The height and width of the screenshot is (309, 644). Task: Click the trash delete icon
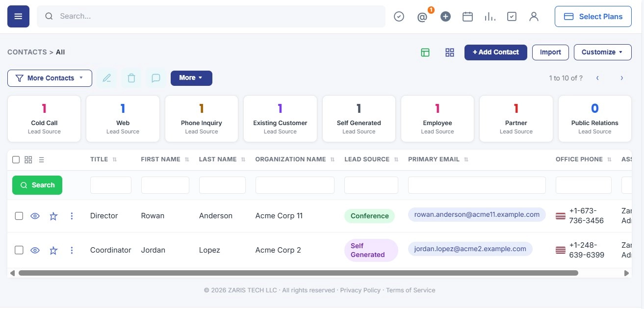[131, 78]
